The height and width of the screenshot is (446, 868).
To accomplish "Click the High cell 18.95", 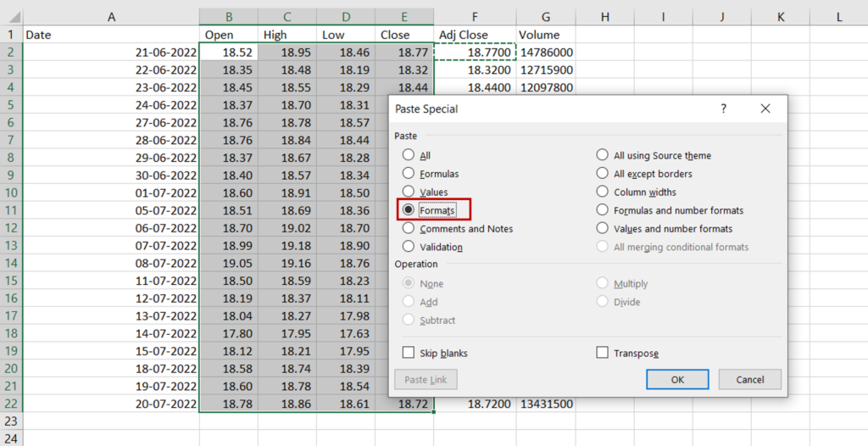I will pyautogui.click(x=287, y=53).
